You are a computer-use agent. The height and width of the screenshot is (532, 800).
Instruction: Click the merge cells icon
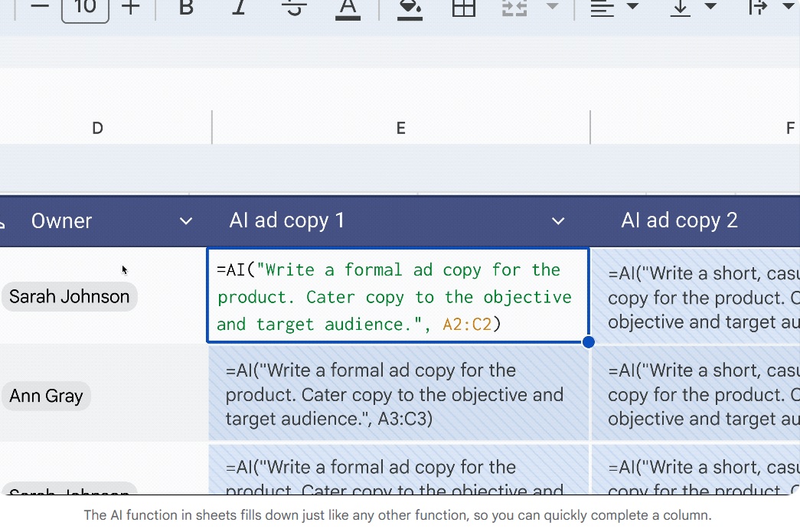click(x=514, y=8)
